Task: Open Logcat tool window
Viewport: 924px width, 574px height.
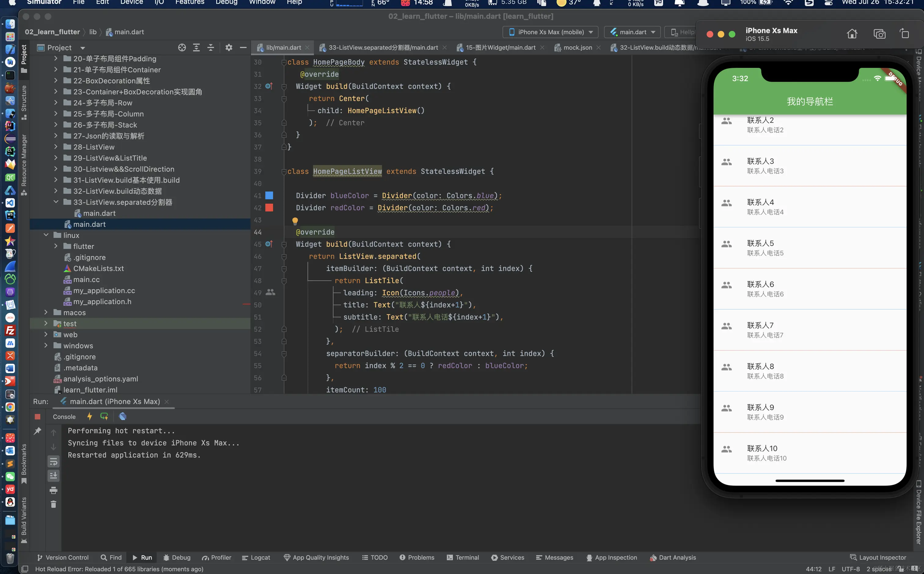Action: coord(256,557)
